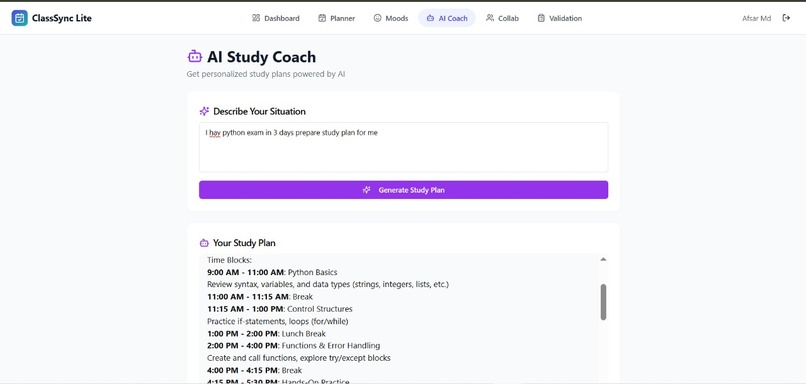
Task: Click the '11:00 AM - 11:15 AM: Break' line
Action: (x=260, y=297)
